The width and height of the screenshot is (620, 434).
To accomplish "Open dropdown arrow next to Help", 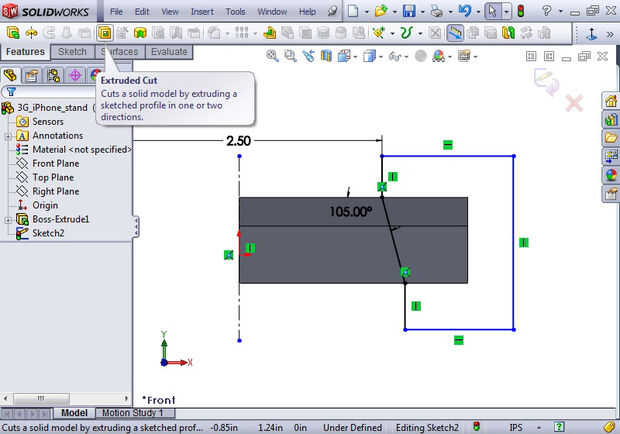I will [560, 11].
